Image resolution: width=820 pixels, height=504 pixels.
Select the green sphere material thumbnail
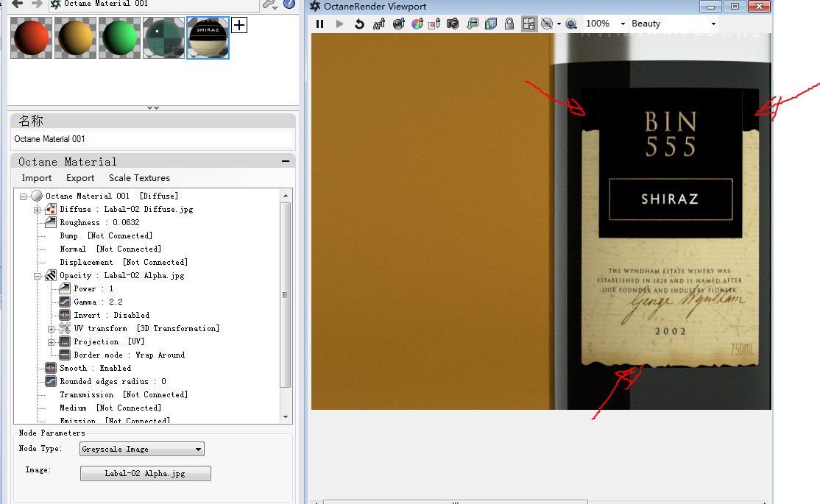pos(119,38)
